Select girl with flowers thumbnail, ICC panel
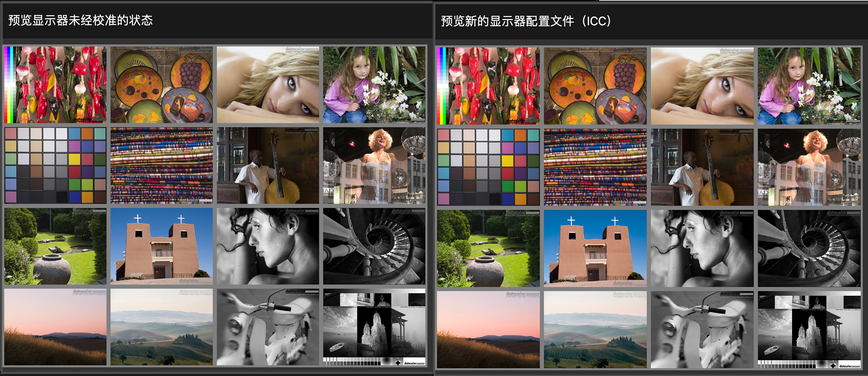The height and width of the screenshot is (376, 868). pyautogui.click(x=809, y=86)
